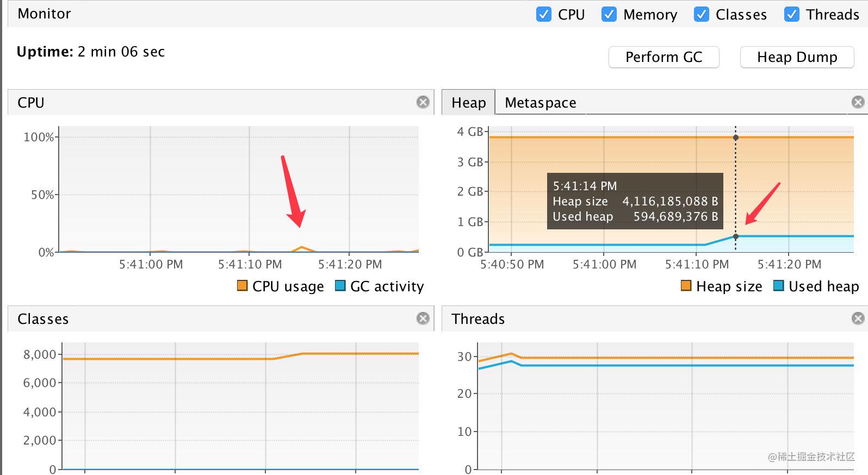Close the Heap memory chart panel
This screenshot has width=868, height=475.
click(858, 102)
